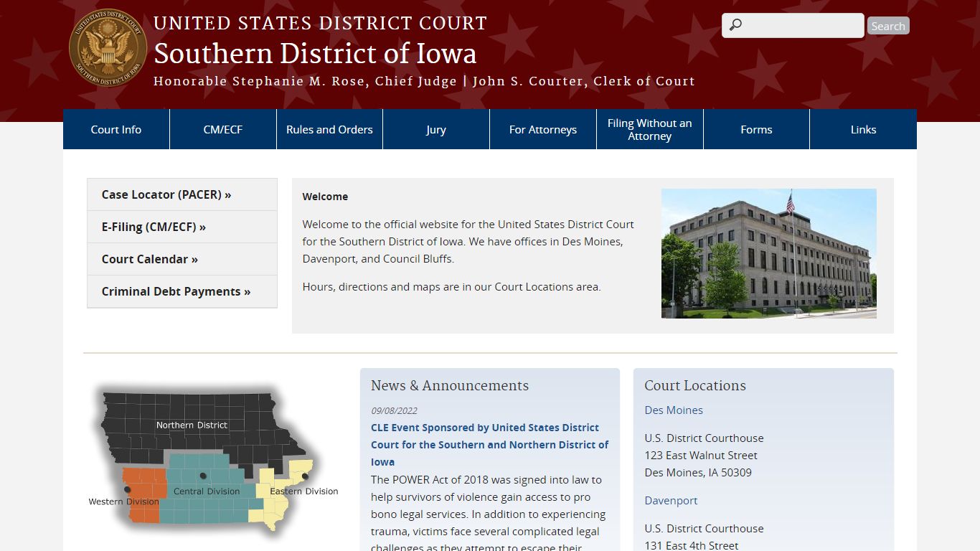Click the magnifying glass search icon

pyautogui.click(x=735, y=26)
